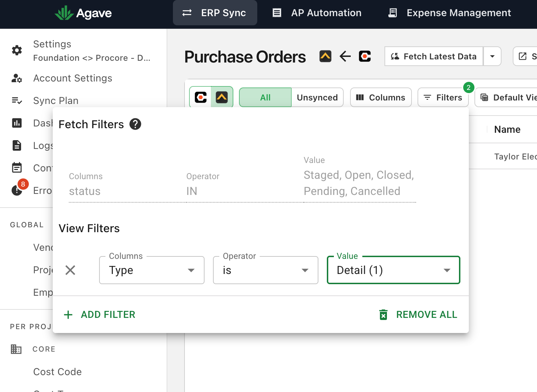Click the Logs document icon in sidebar
The height and width of the screenshot is (392, 537).
[17, 145]
